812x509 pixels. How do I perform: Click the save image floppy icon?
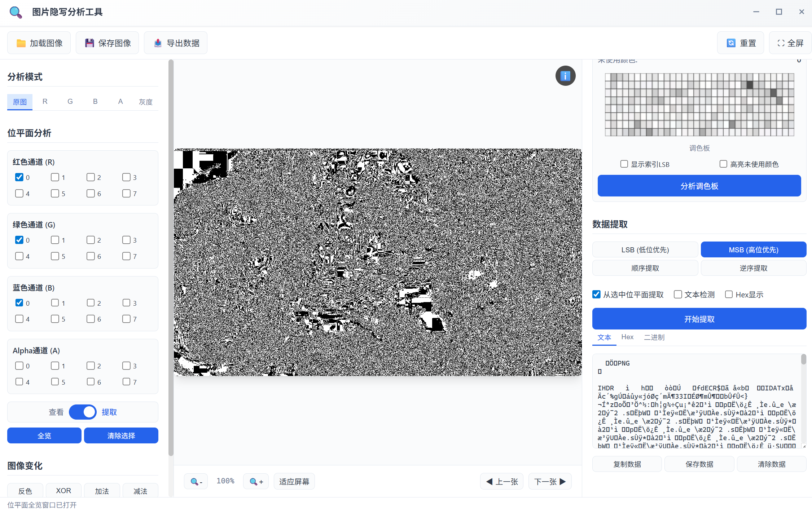click(89, 43)
